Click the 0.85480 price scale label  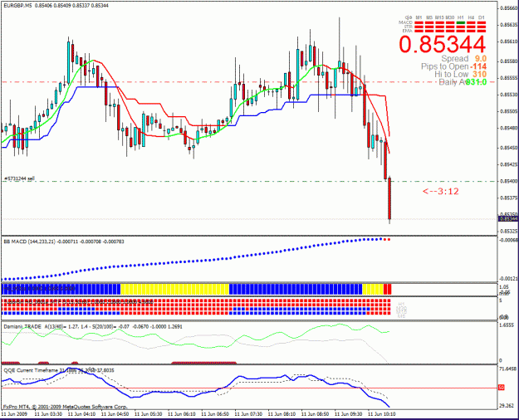point(509,128)
